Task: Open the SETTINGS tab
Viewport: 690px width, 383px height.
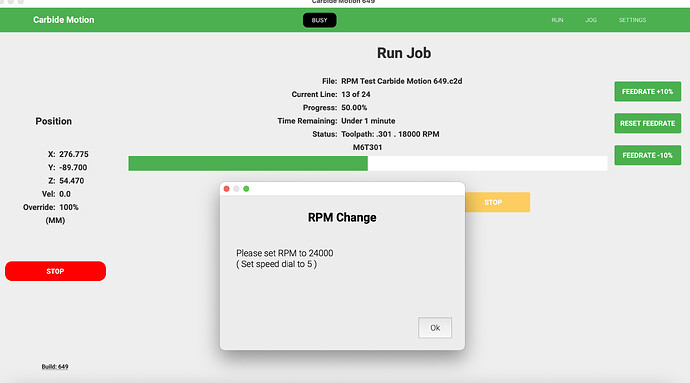Action: pyautogui.click(x=632, y=20)
